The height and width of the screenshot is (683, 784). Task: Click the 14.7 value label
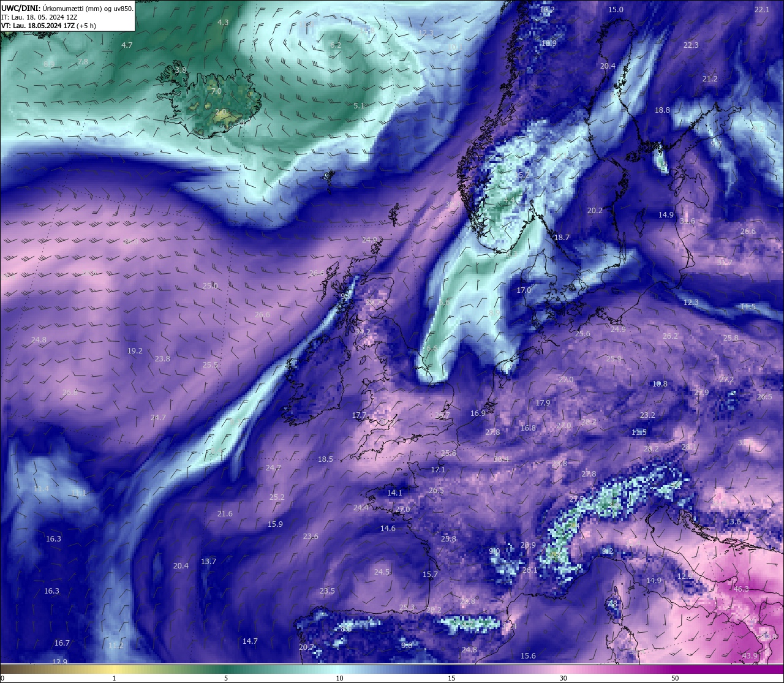pos(250,641)
